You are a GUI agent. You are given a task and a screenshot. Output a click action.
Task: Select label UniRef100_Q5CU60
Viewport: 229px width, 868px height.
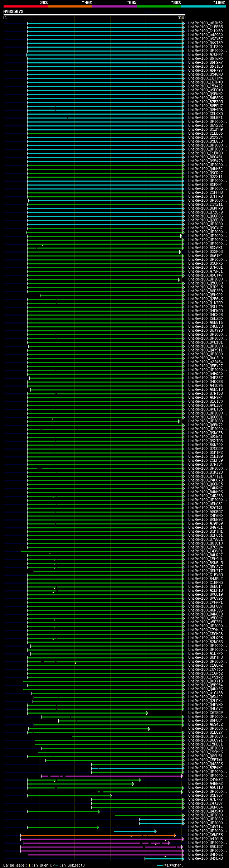(x=205, y=283)
